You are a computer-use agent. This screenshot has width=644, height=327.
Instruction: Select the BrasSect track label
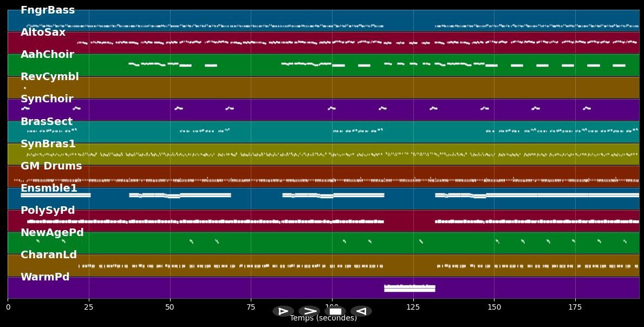tap(47, 122)
